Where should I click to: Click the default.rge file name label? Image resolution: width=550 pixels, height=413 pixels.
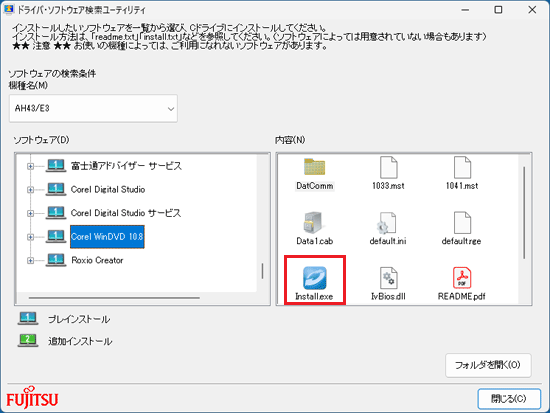pyautogui.click(x=461, y=241)
